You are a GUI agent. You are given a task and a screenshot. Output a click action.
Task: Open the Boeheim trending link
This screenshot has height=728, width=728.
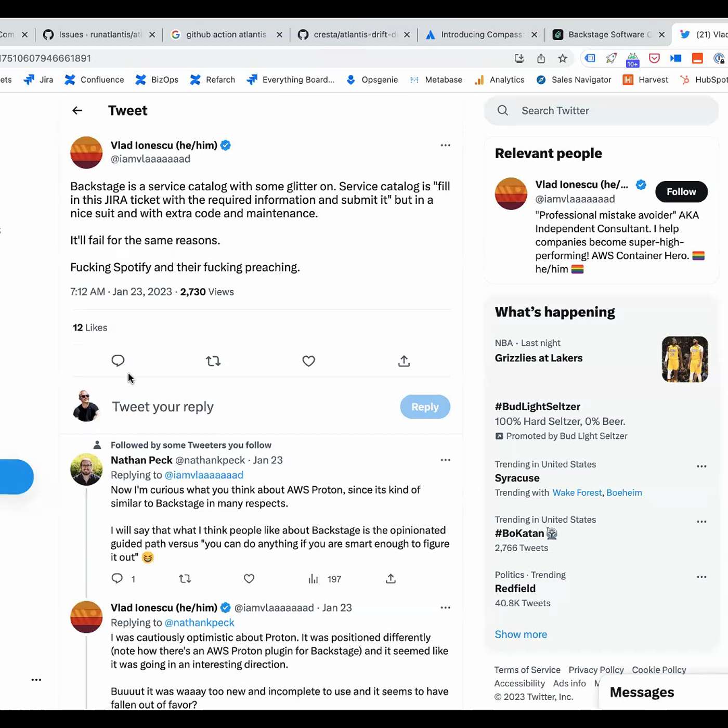[624, 492]
